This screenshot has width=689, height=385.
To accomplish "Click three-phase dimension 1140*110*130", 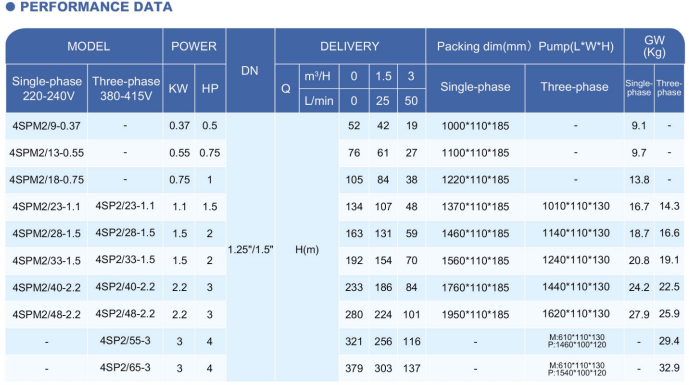I will pyautogui.click(x=576, y=233).
